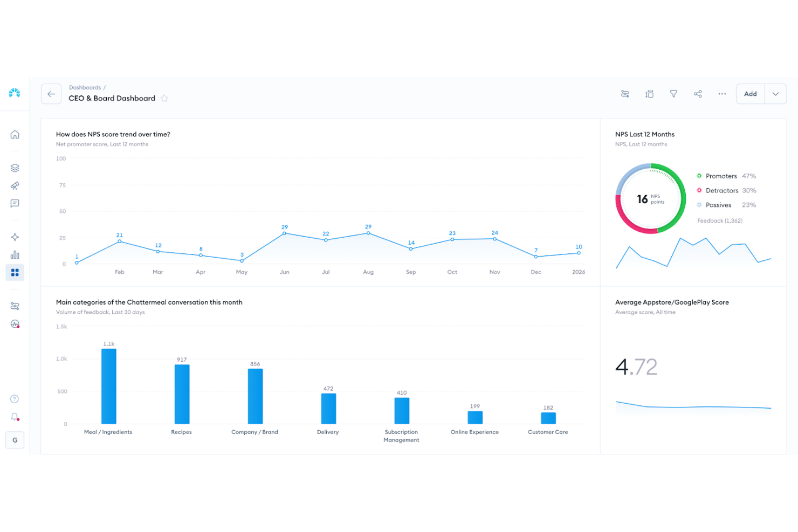Select the bar chart analytics icon
The width and height of the screenshot is (798, 532).
(15, 254)
